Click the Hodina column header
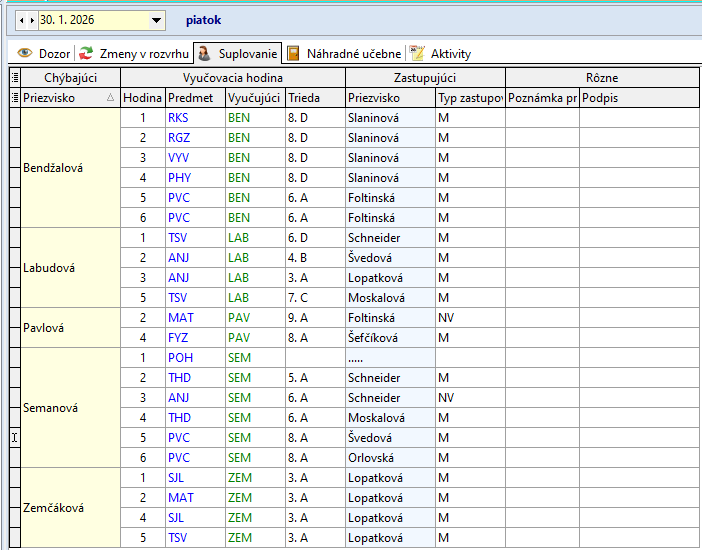 (x=142, y=98)
